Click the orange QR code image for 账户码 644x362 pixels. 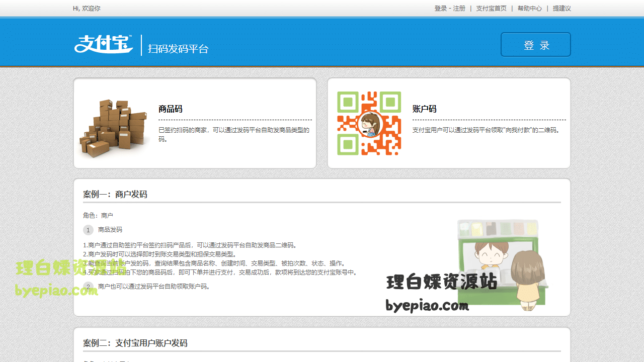[369, 123]
